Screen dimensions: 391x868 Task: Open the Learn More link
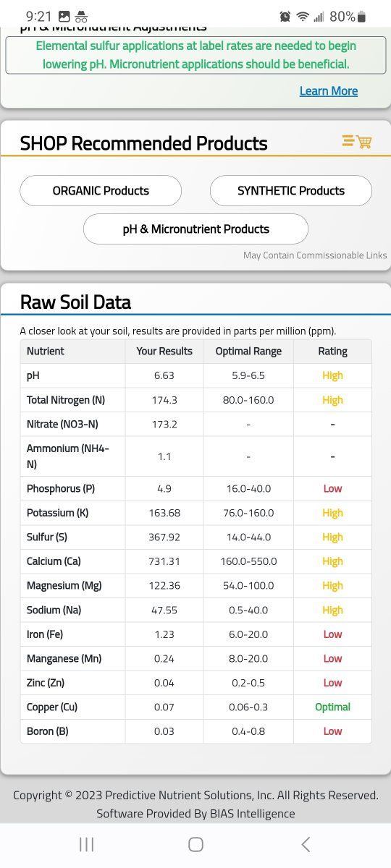(329, 90)
